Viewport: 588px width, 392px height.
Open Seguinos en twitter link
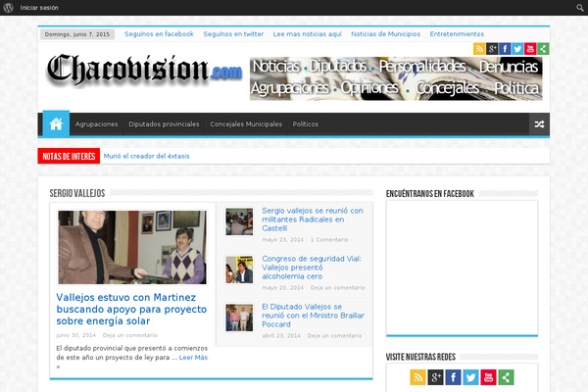(233, 33)
